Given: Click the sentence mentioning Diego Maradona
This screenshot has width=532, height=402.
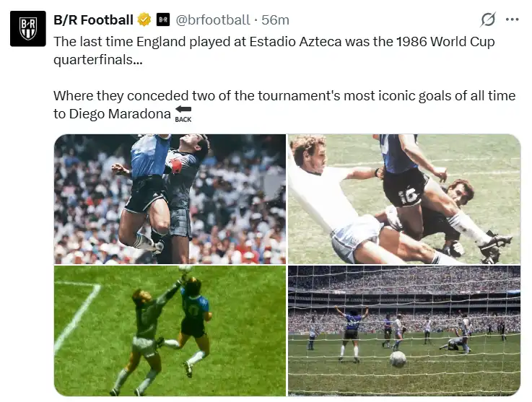Looking at the screenshot, I should click(x=284, y=105).
